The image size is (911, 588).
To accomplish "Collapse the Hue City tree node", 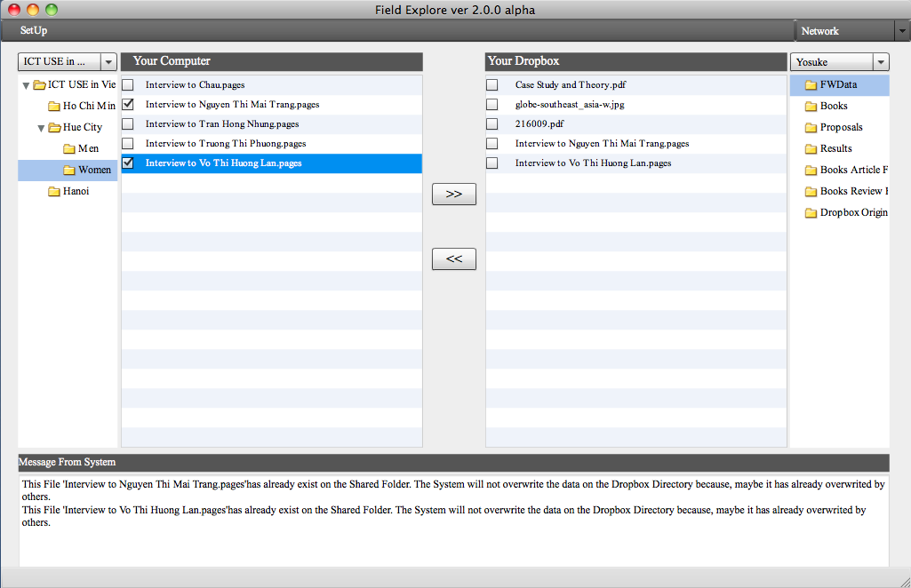I will click(41, 128).
